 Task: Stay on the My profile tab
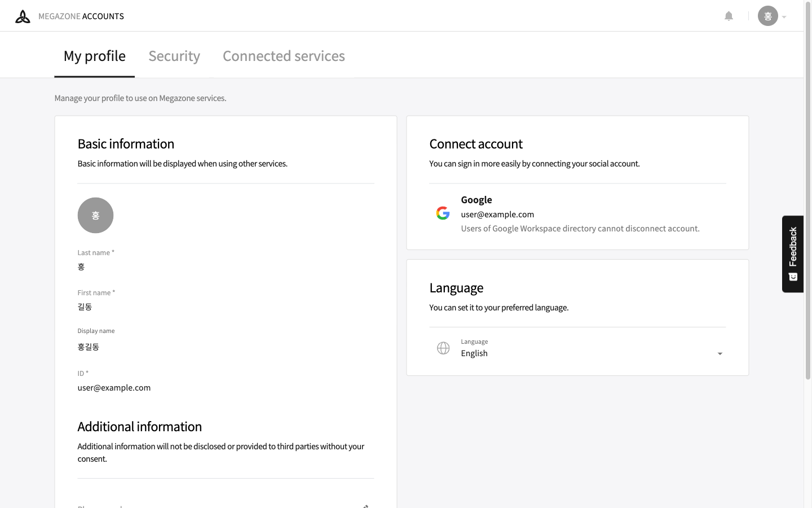94,56
